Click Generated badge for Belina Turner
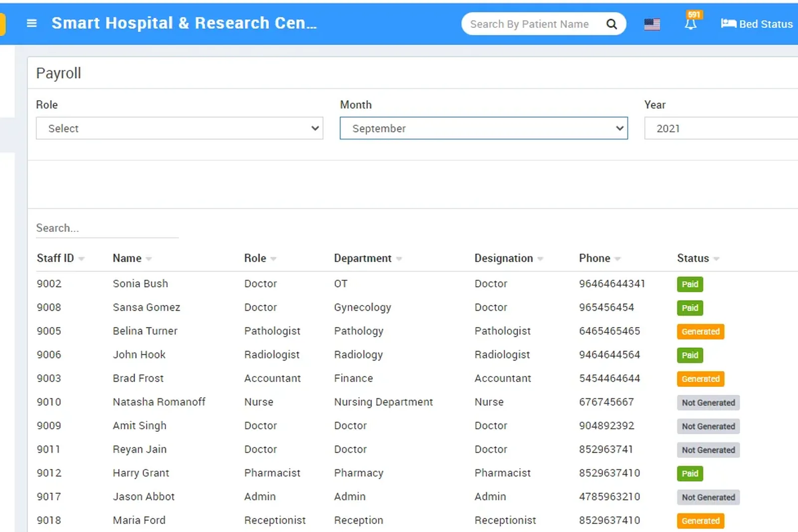Viewport: 798px width, 532px height. [700, 332]
